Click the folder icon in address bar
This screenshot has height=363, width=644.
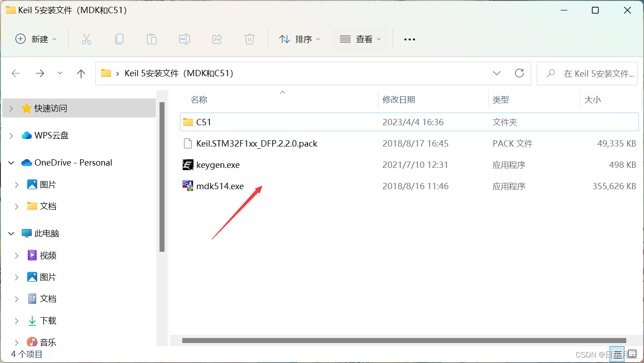106,73
